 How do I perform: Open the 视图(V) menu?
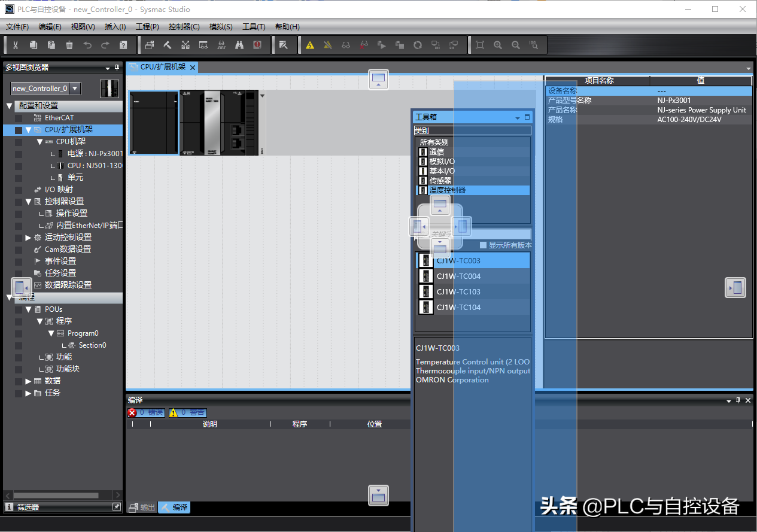(83, 27)
